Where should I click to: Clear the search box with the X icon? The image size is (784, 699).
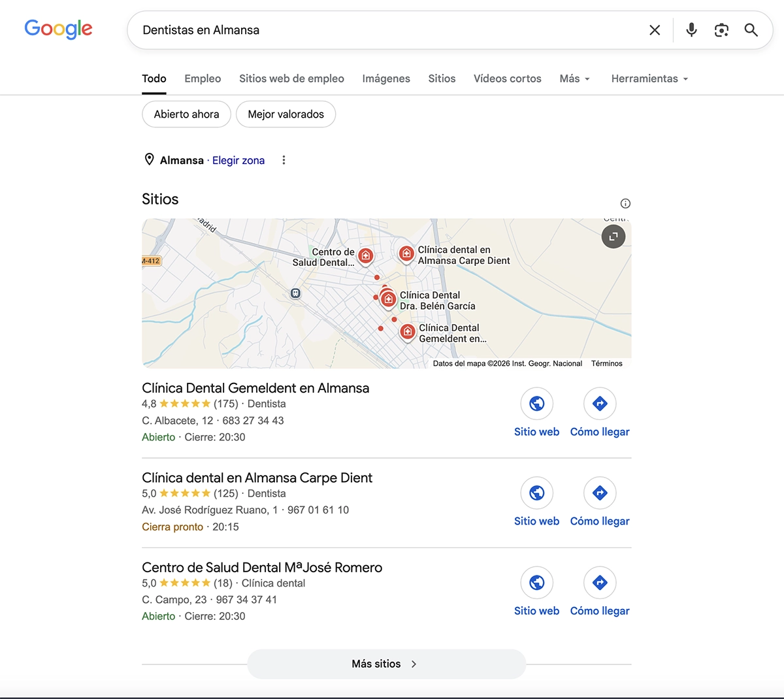(655, 30)
